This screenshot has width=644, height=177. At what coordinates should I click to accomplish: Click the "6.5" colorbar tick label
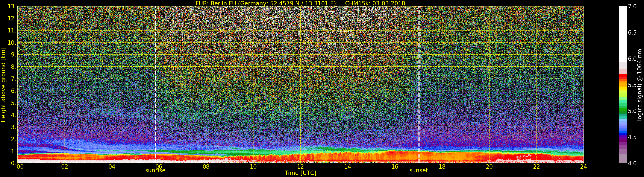point(632,33)
